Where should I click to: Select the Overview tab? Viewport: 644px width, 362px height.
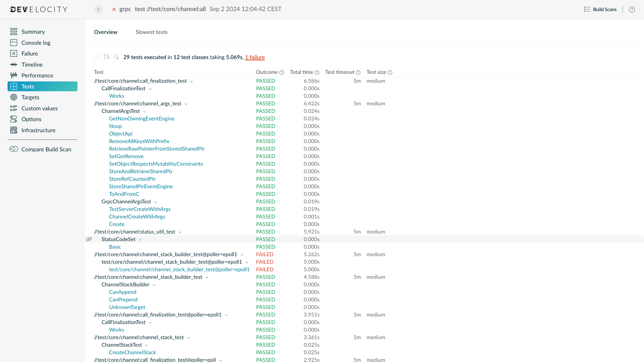106,32
